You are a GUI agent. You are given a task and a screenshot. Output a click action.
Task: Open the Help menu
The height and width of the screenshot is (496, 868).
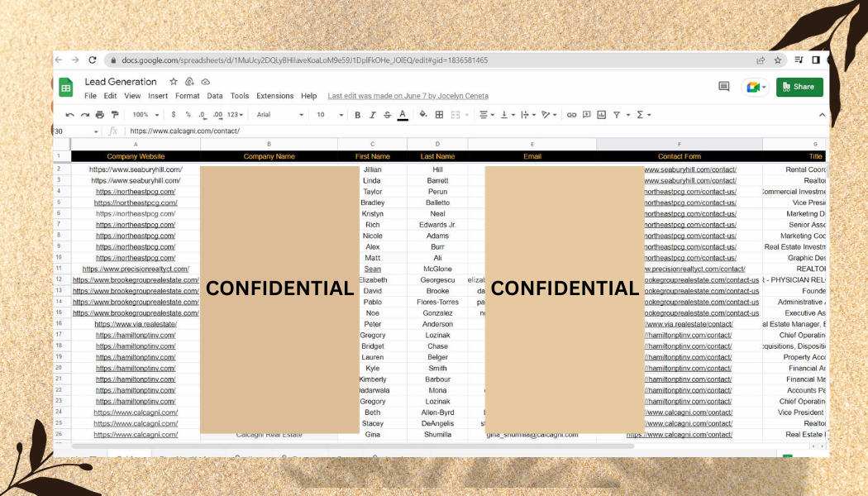tap(309, 96)
